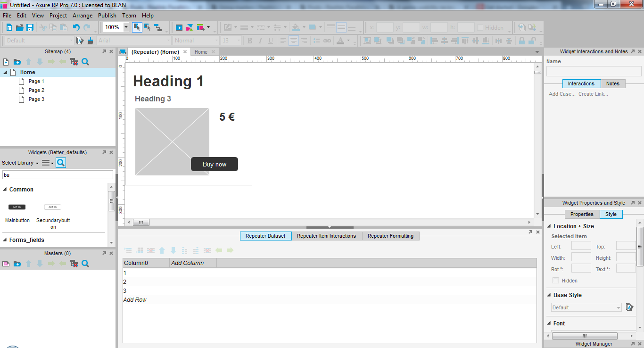The width and height of the screenshot is (644, 348).
Task: Add a page in the Sitemap panel
Action: pos(6,62)
